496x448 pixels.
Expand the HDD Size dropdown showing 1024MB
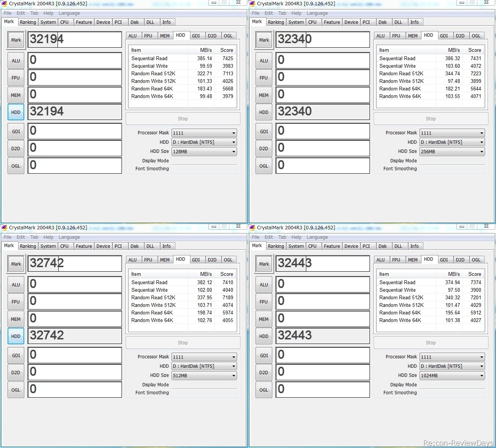pos(452,375)
